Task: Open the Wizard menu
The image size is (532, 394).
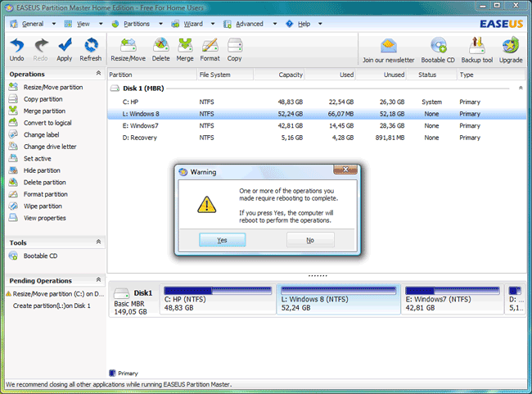Action: [x=192, y=24]
